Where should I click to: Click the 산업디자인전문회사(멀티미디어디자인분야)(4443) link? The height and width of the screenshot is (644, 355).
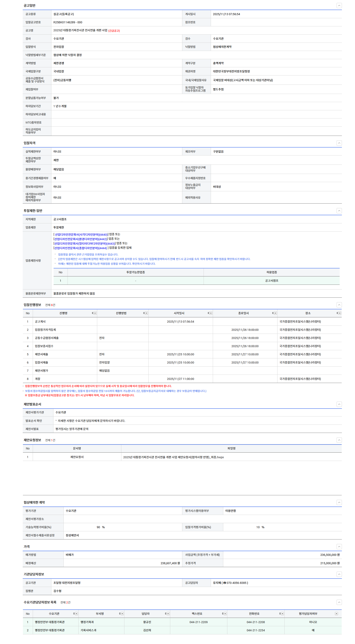85,244
